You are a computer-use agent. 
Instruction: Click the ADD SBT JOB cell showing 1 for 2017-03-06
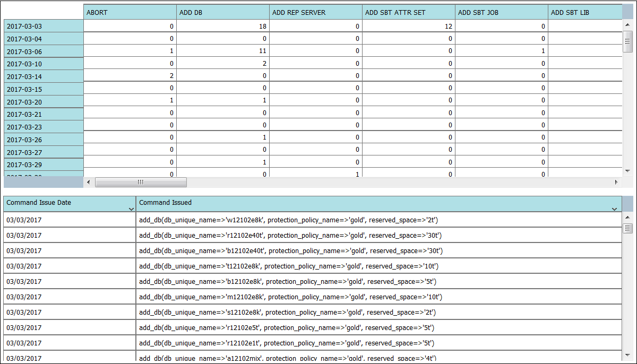coord(502,51)
